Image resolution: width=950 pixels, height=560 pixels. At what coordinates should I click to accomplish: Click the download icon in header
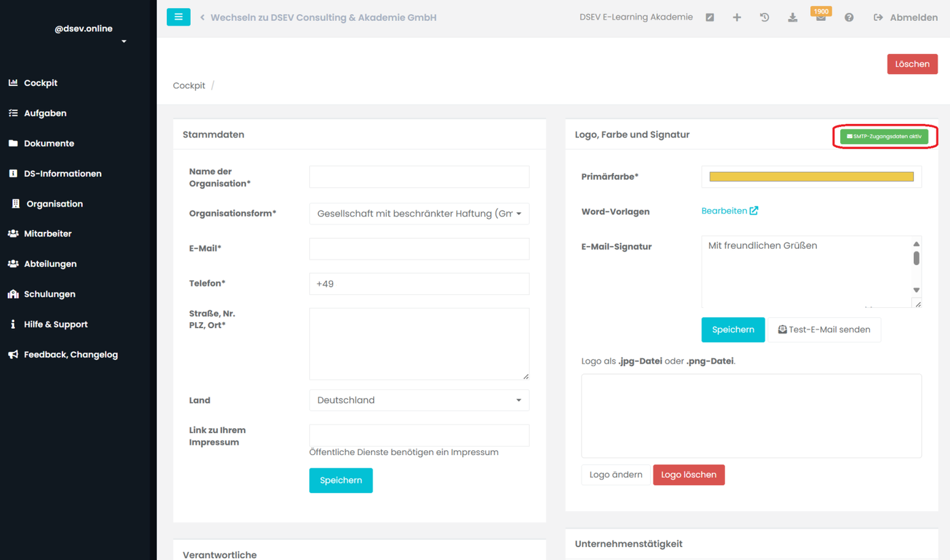(x=793, y=18)
